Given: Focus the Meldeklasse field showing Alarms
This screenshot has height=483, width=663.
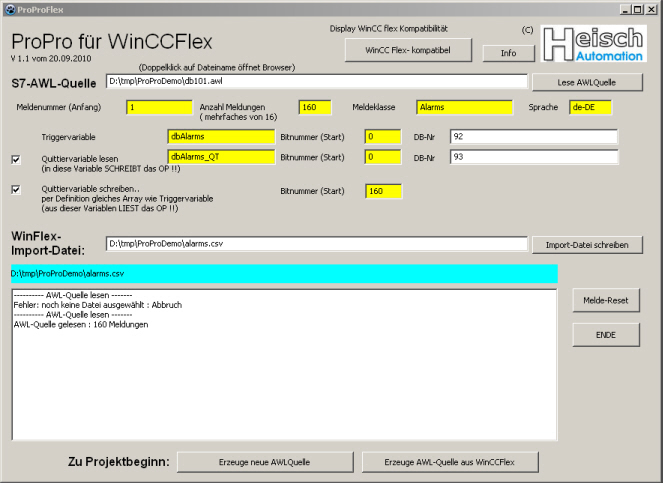Looking at the screenshot, I should (x=464, y=107).
